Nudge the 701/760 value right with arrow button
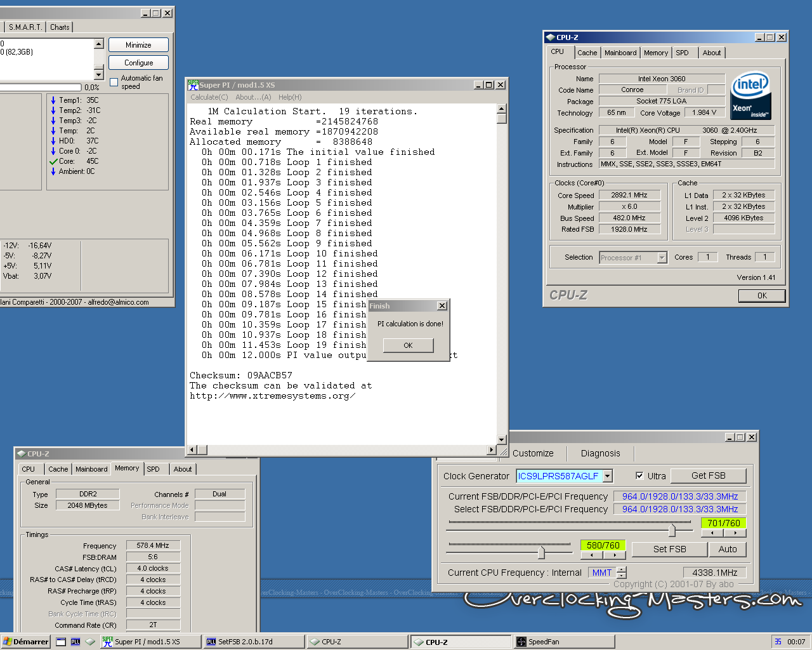The height and width of the screenshot is (650, 812). coord(735,533)
